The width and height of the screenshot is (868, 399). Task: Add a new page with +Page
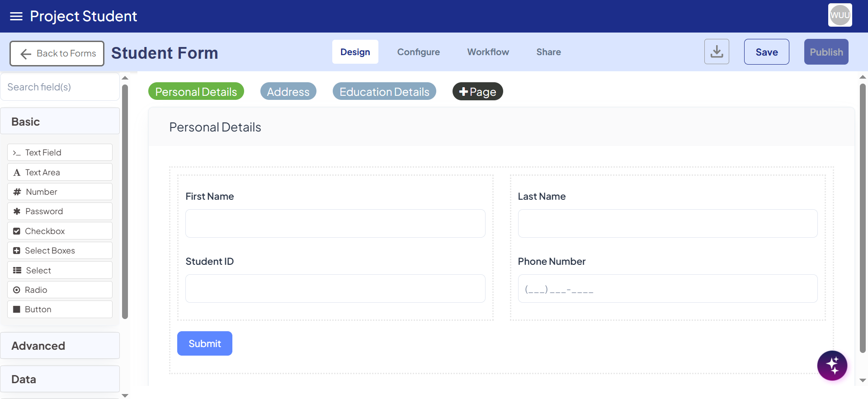477,92
